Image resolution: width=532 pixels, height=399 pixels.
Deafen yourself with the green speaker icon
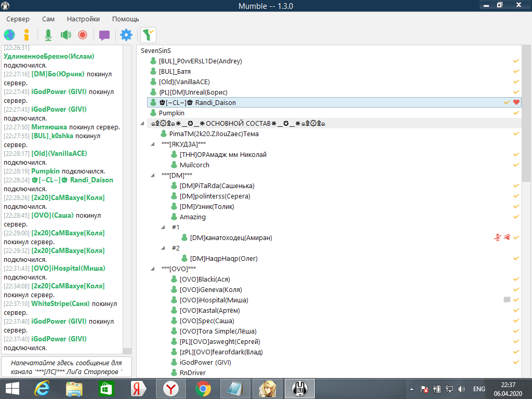(x=65, y=35)
